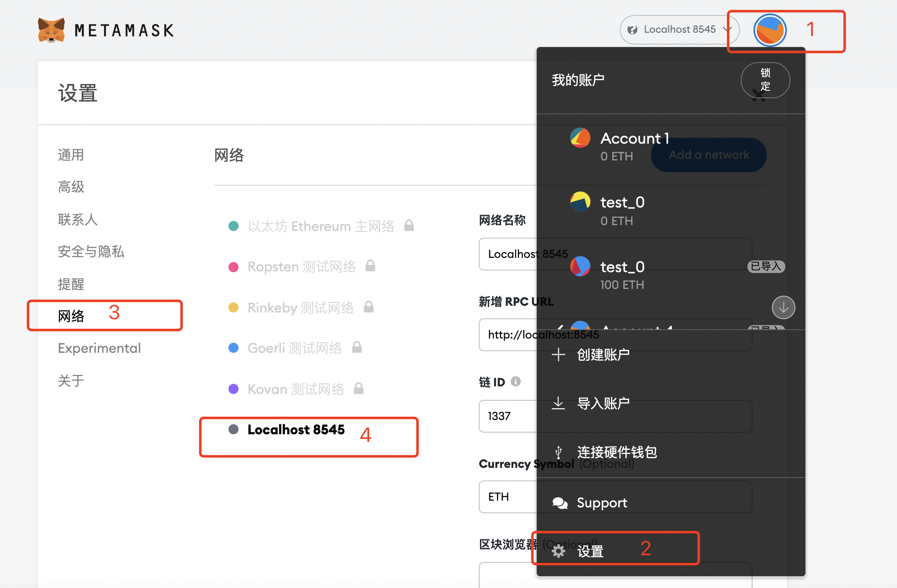Viewport: 897px width, 588px height.
Task: Click the 我的账户 heading in account menu
Action: coord(578,80)
